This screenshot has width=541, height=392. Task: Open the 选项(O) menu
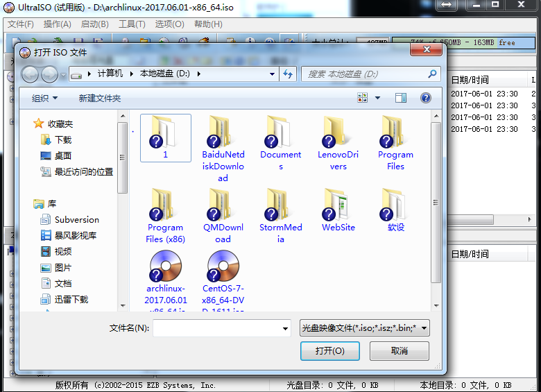tap(169, 24)
